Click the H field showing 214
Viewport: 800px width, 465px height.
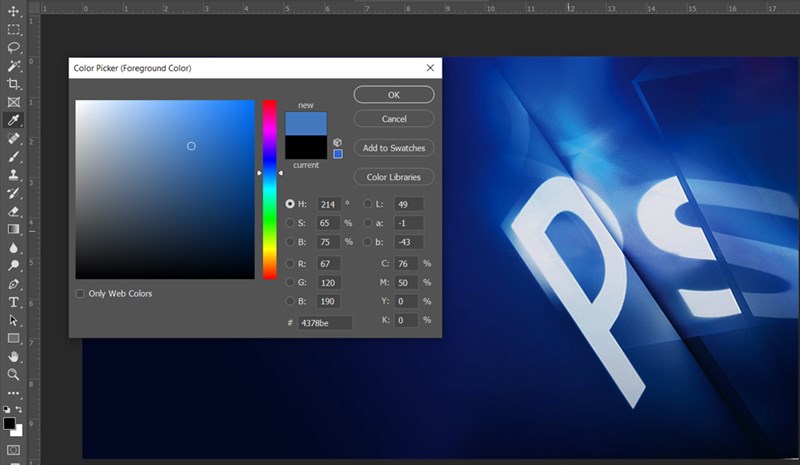(x=329, y=204)
